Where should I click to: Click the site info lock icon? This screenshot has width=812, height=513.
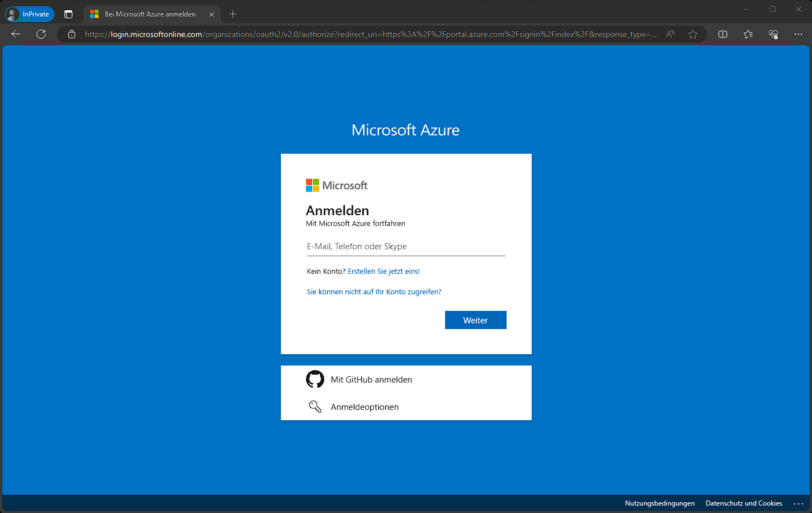pos(72,34)
